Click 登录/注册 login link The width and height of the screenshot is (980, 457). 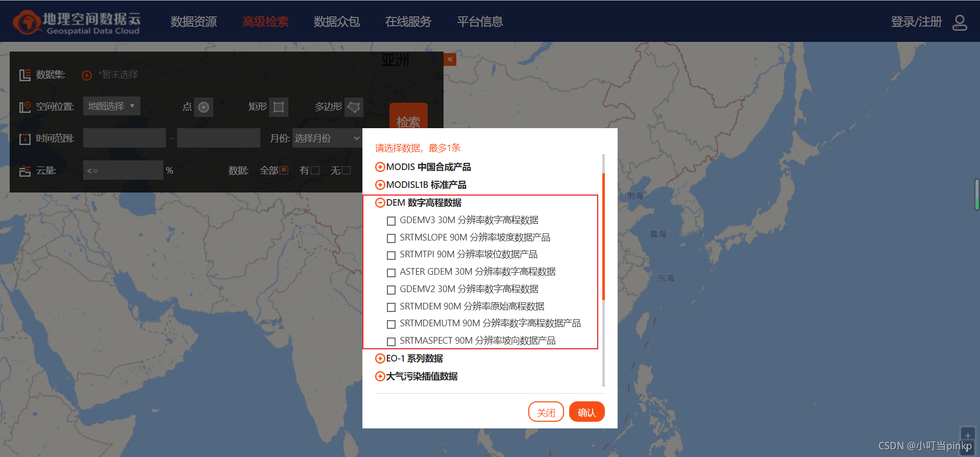[x=916, y=22]
